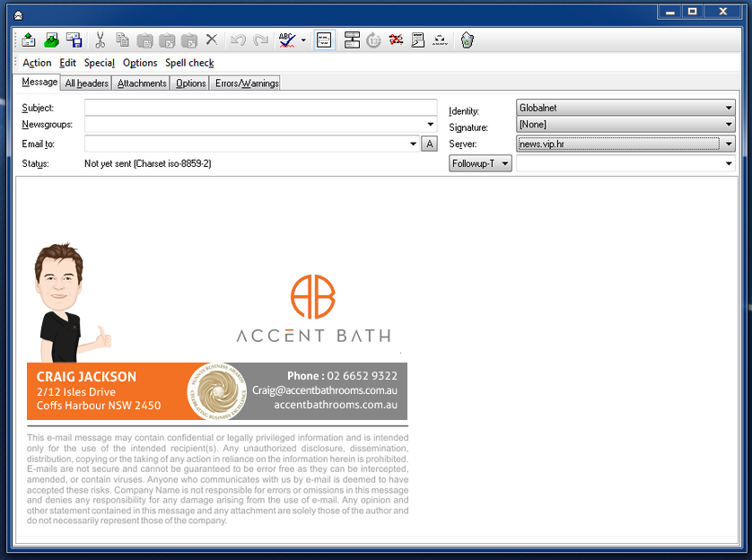The height and width of the screenshot is (560, 752).
Task: Open the Identity dropdown showing Globalnet
Action: [625, 108]
